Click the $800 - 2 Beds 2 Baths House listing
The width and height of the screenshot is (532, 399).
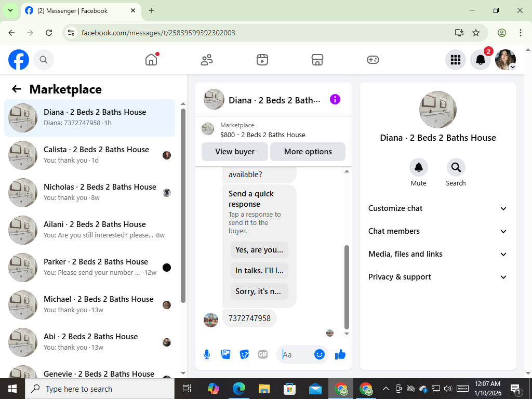pyautogui.click(x=262, y=135)
